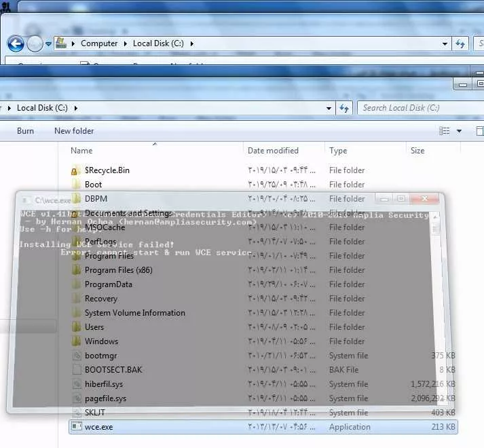Open the address history dropdown in the rear window
This screenshot has height=448, width=484.
click(x=445, y=44)
